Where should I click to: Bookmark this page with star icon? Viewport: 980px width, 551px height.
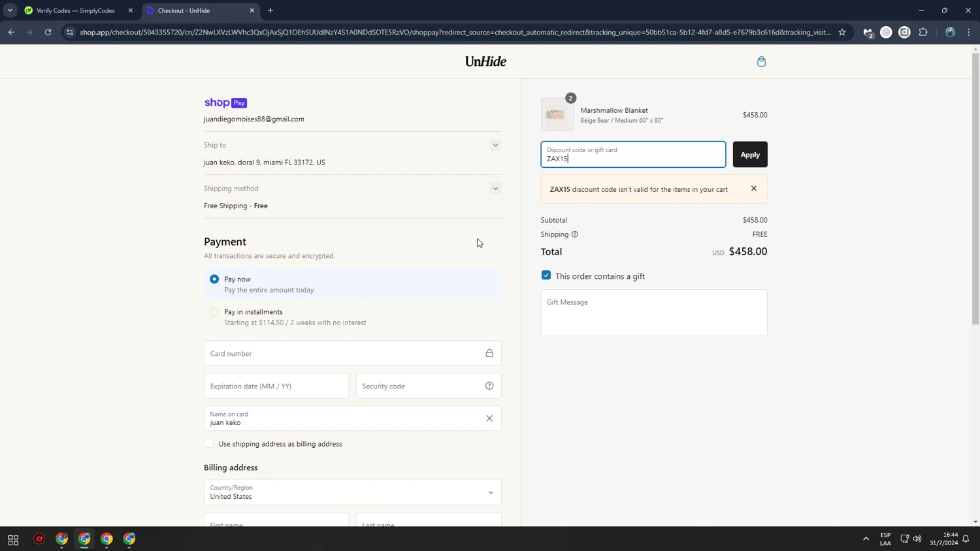pos(842,32)
